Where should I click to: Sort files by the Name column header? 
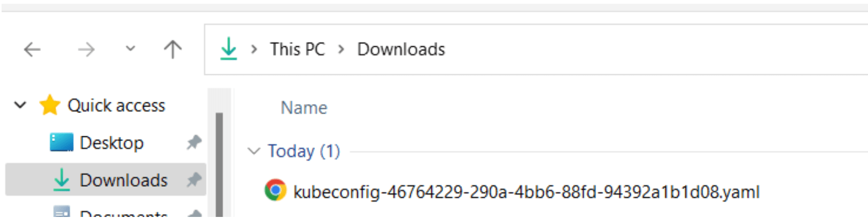(304, 108)
